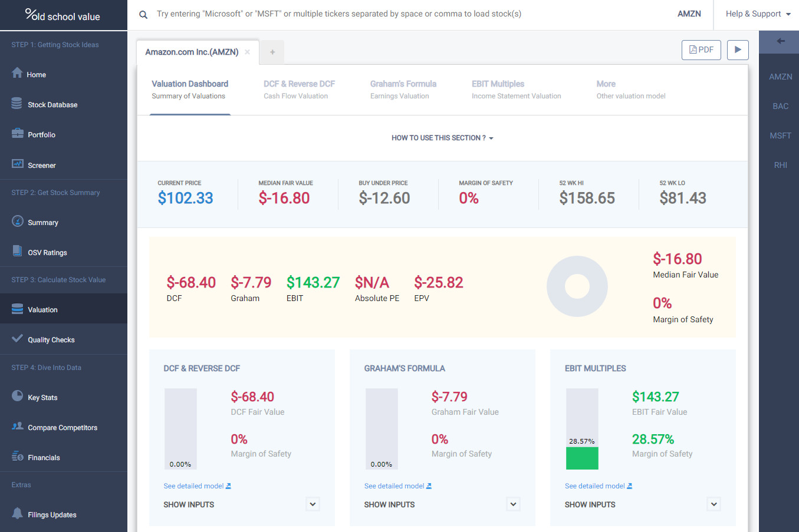Click the old school value logo
799x532 pixels.
click(x=63, y=15)
